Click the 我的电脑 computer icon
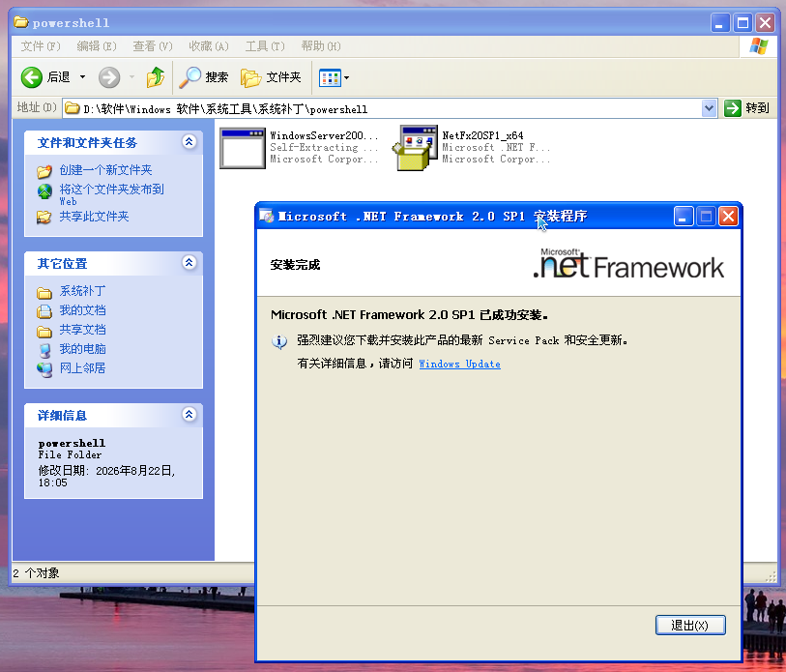This screenshot has height=672, width=786. pos(44,351)
